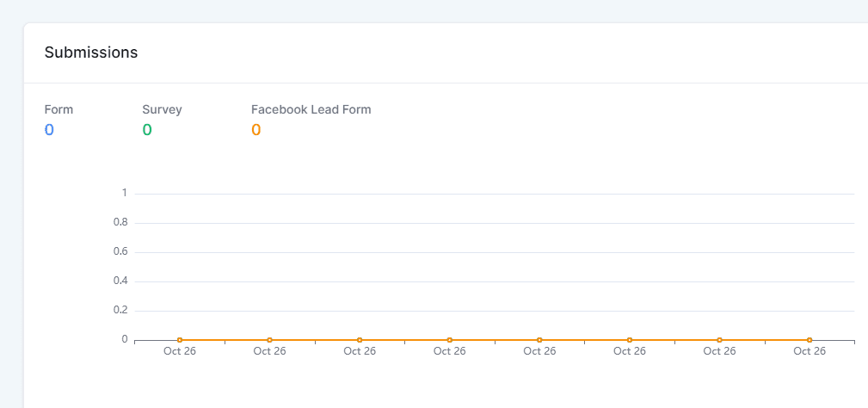This screenshot has height=408, width=868.
Task: Click the y-axis label 0.8
Action: 120,223
